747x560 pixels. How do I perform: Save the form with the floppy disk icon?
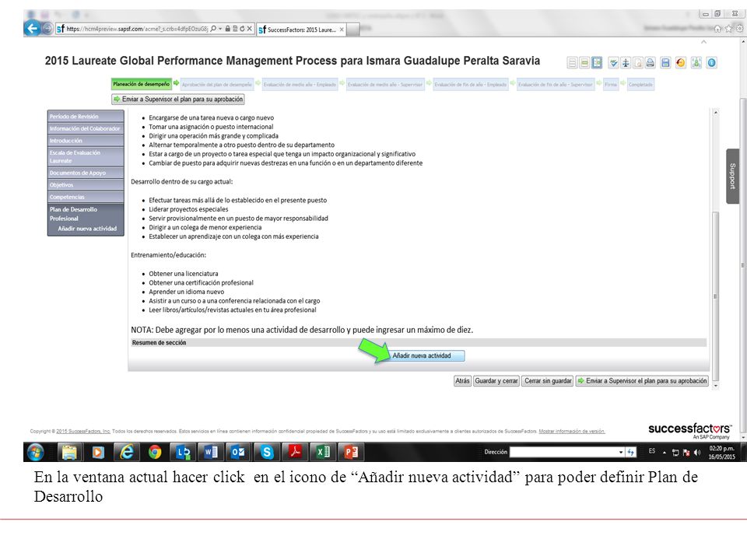point(665,62)
